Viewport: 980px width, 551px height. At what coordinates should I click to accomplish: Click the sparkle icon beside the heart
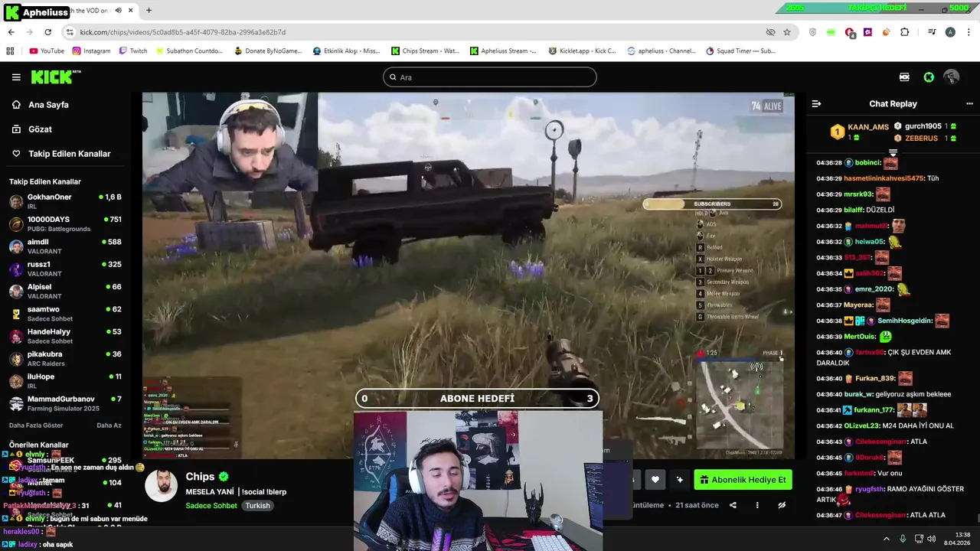pos(679,480)
